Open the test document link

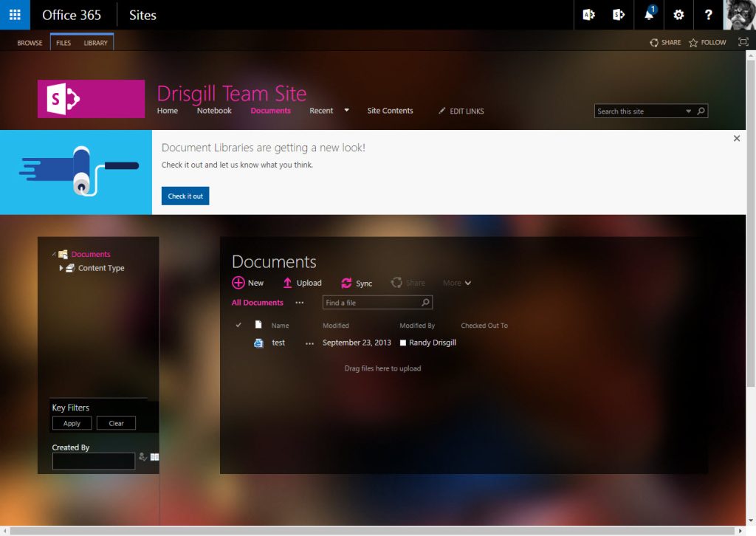tap(278, 343)
